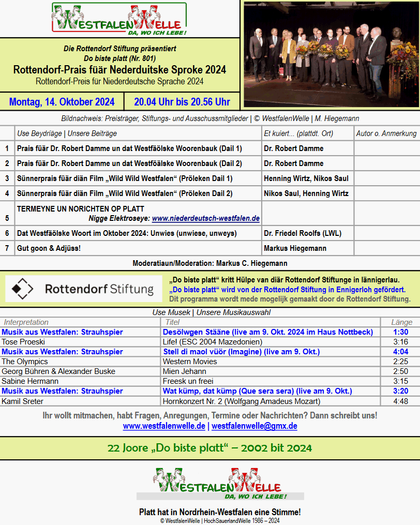Click the date 'Montag, 14. Oktober 2024'
The width and height of the screenshot is (420, 525).
coord(62,102)
